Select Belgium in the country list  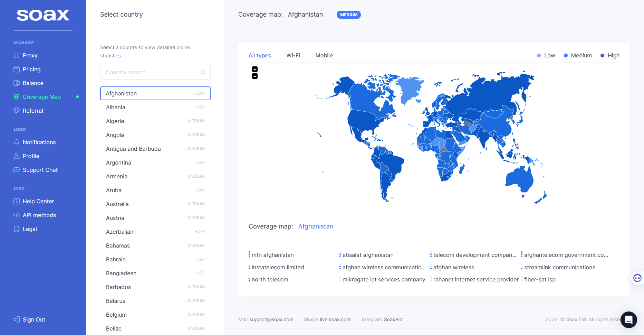tap(155, 315)
